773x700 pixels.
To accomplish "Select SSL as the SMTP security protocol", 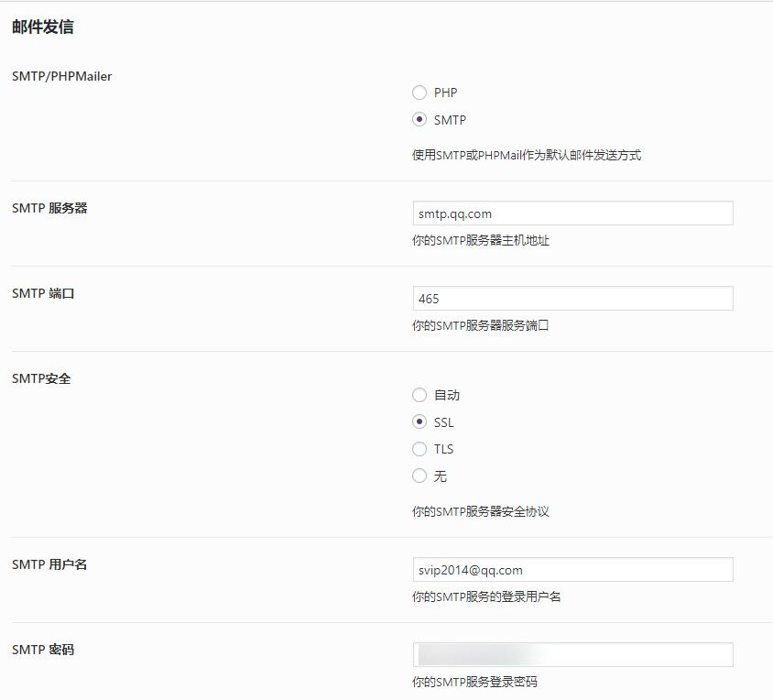I will 419,422.
